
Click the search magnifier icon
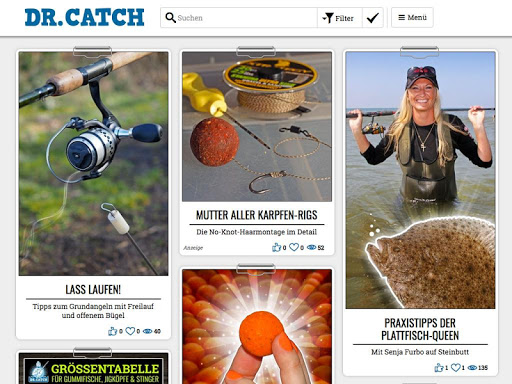[x=170, y=18]
